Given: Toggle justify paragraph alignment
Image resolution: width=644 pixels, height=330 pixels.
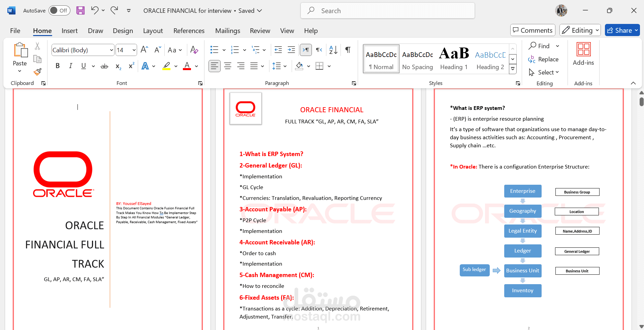Looking at the screenshot, I should click(254, 66).
